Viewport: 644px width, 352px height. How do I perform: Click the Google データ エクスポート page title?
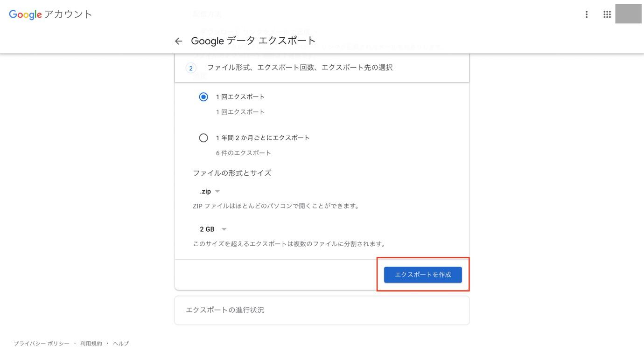click(252, 40)
